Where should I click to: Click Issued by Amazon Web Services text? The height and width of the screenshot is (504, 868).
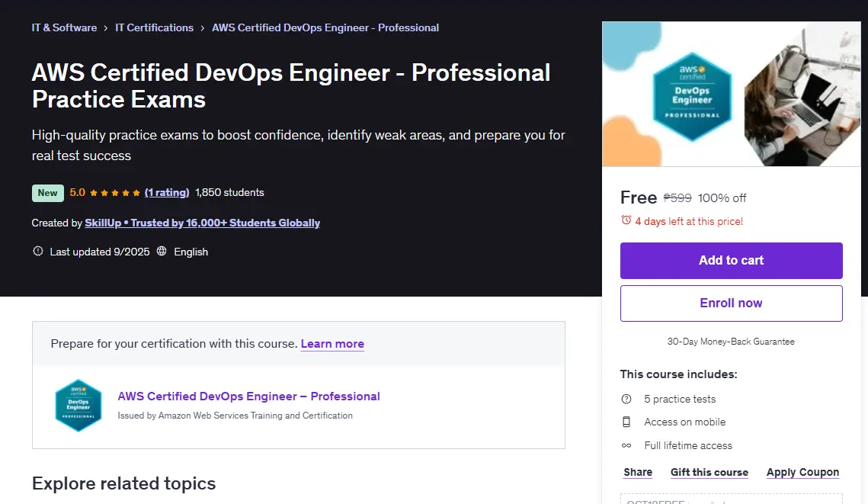[235, 416]
